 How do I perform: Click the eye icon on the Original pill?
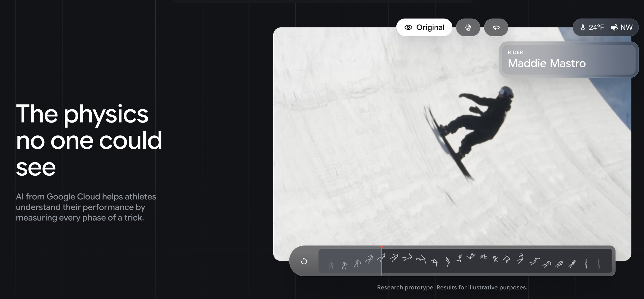pyautogui.click(x=409, y=27)
